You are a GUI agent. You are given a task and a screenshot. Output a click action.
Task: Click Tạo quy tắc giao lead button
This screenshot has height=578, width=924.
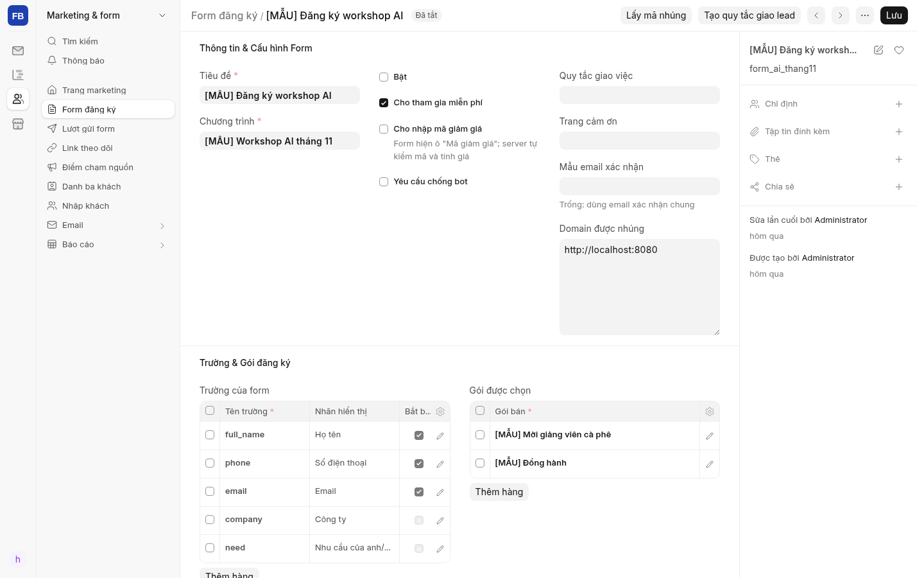(749, 15)
